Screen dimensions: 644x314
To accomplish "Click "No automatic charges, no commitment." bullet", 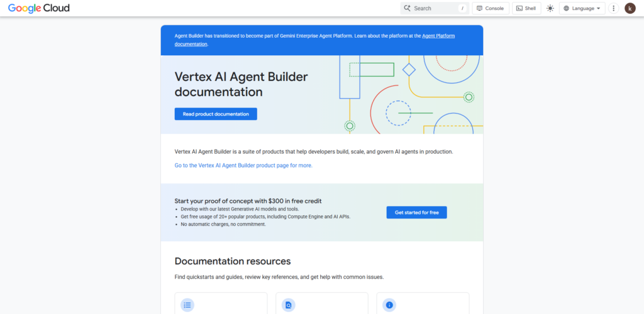I will pyautogui.click(x=223, y=224).
